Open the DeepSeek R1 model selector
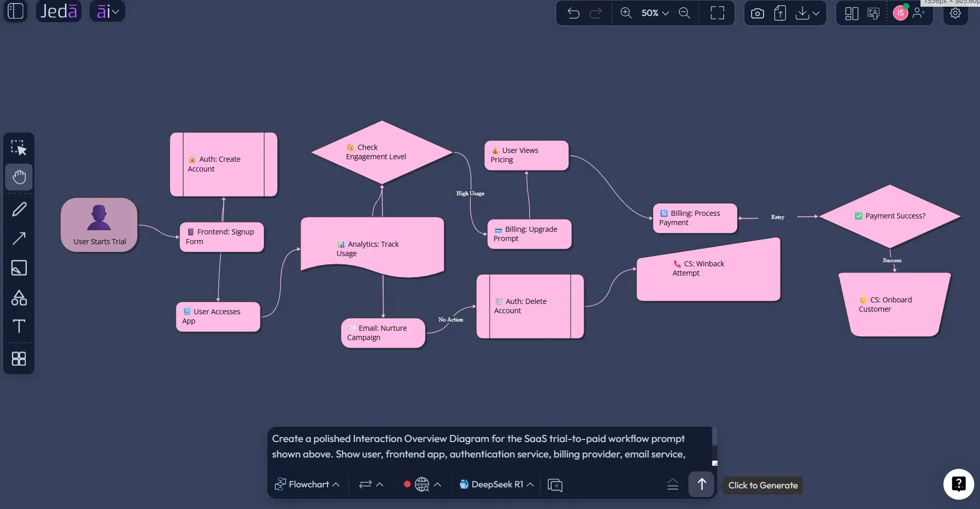Image resolution: width=980 pixels, height=509 pixels. pos(496,484)
